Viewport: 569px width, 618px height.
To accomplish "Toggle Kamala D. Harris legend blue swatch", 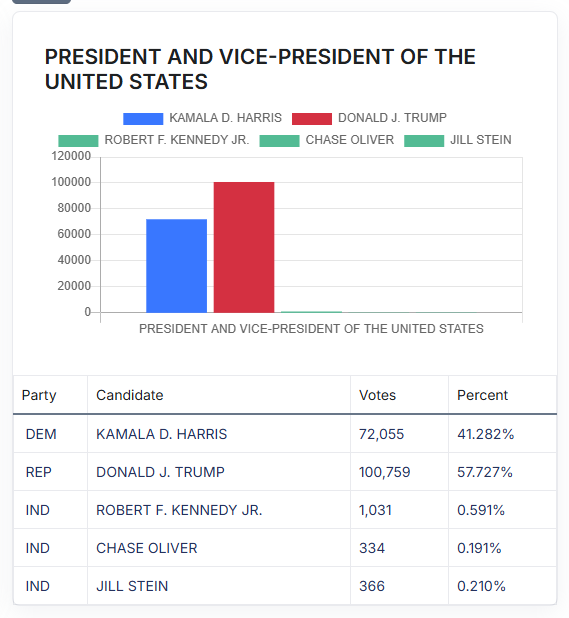I will coord(143,119).
